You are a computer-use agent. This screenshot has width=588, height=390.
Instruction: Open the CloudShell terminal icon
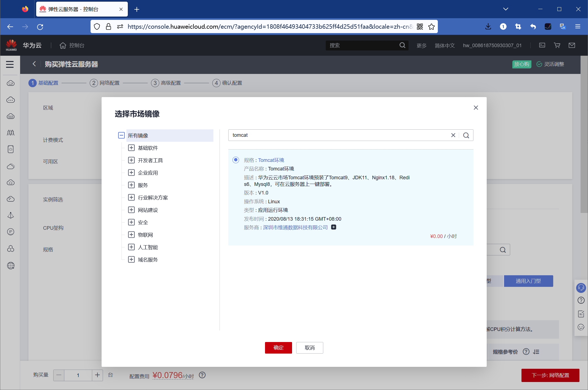(x=542, y=45)
